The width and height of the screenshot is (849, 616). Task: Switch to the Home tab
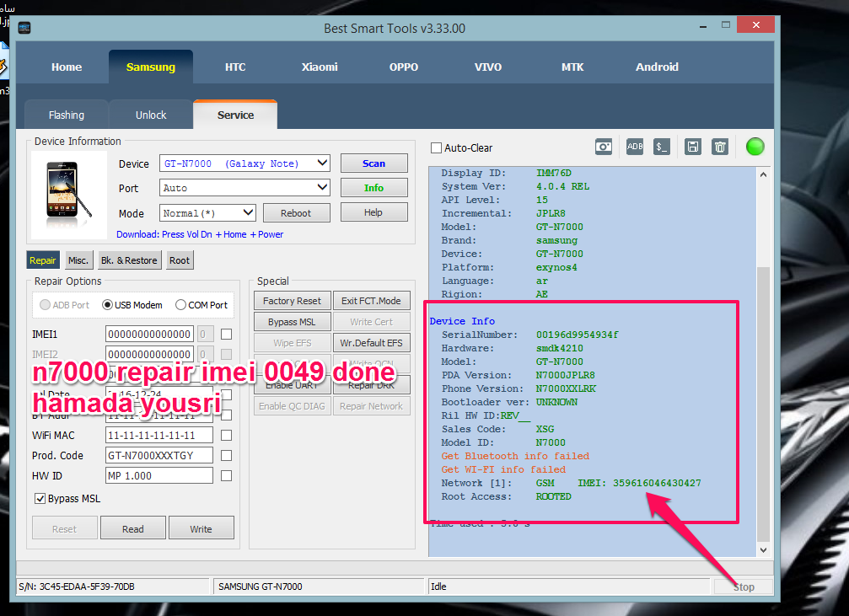coord(67,67)
